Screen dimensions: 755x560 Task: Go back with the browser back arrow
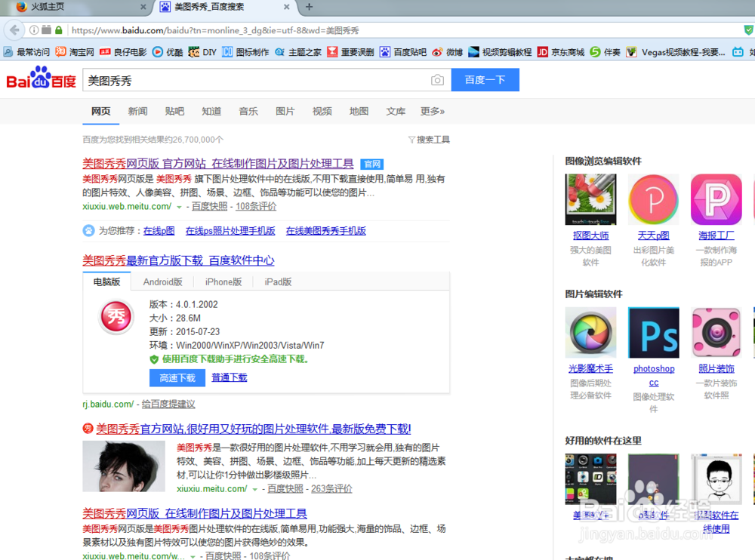pos(14,30)
